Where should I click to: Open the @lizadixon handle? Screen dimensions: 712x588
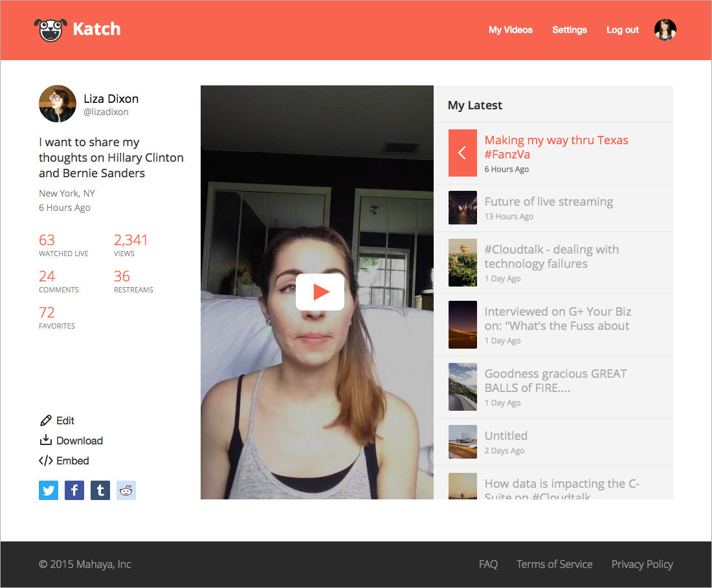click(106, 112)
